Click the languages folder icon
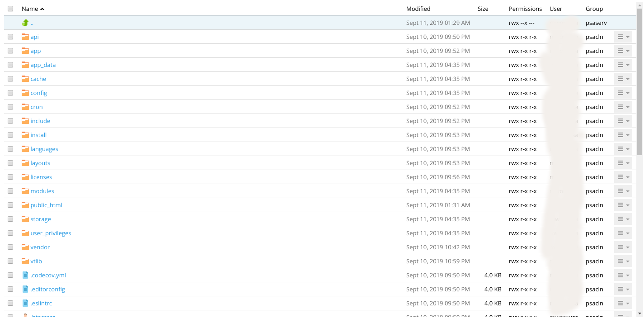The height and width of the screenshot is (323, 644). [25, 149]
